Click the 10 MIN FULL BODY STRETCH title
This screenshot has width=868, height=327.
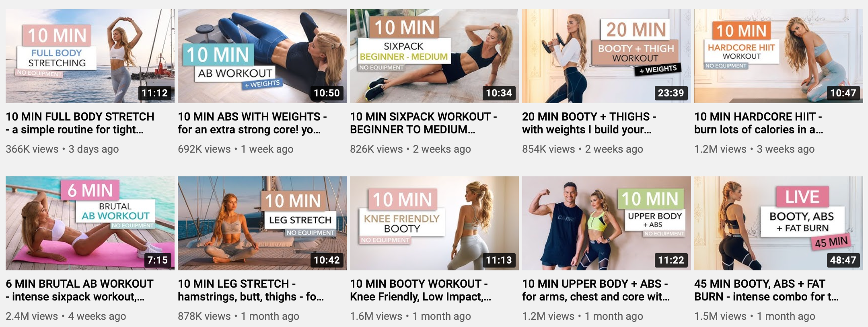[x=80, y=123]
